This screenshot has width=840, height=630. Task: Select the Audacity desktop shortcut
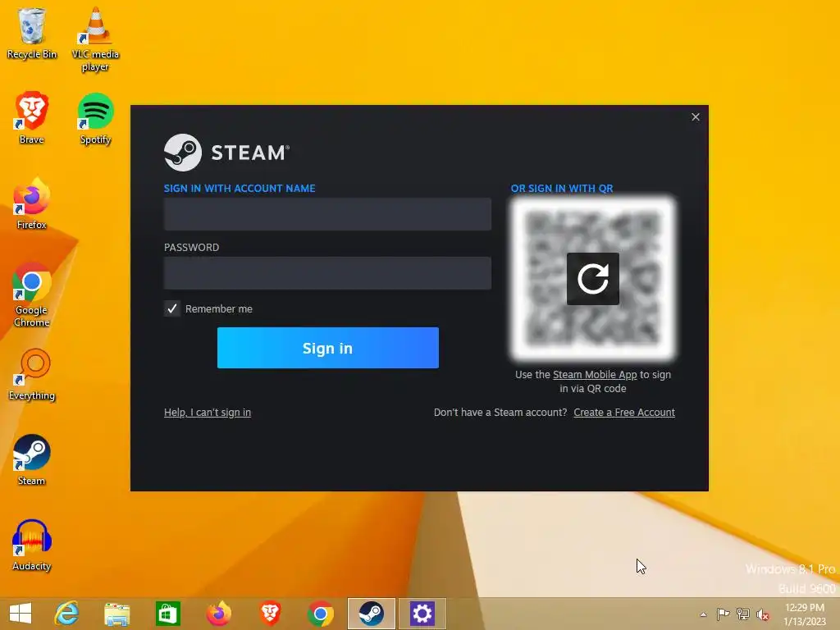tap(32, 546)
